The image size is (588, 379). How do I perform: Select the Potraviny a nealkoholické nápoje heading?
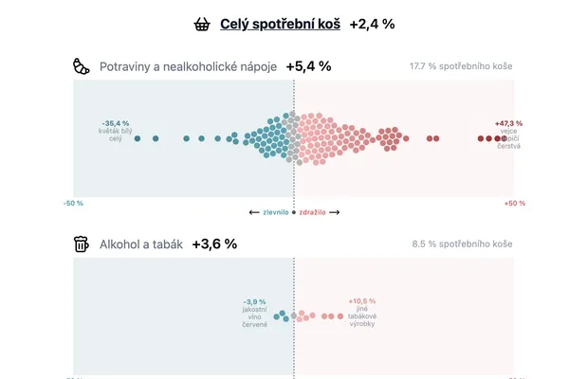(188, 66)
